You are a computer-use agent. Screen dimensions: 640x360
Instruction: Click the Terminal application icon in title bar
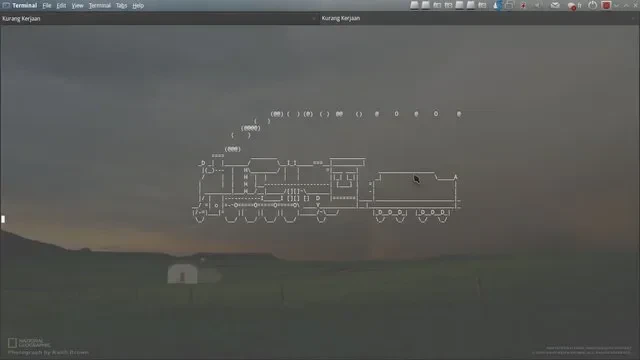[6, 5]
